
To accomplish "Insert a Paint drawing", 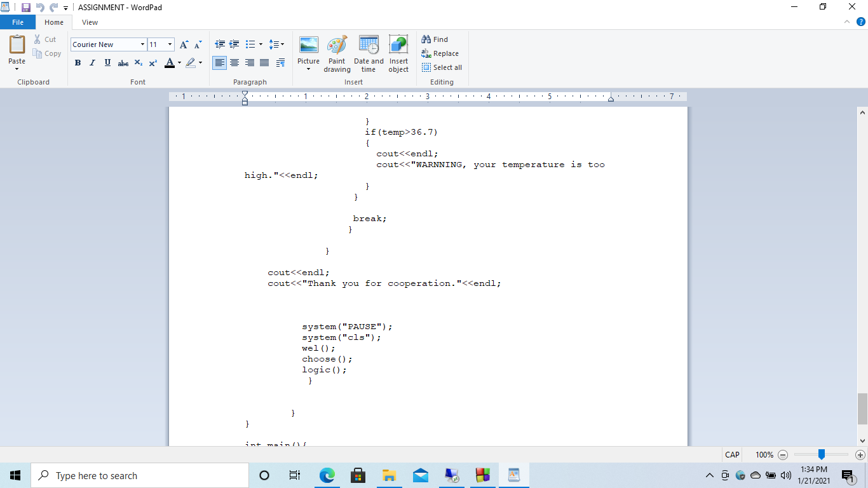I will pos(337,54).
